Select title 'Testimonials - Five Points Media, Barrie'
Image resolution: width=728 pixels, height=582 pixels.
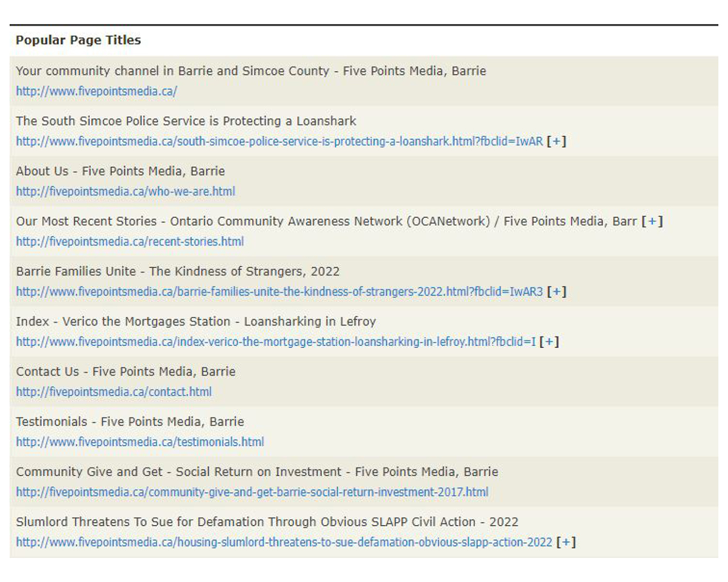(130, 421)
